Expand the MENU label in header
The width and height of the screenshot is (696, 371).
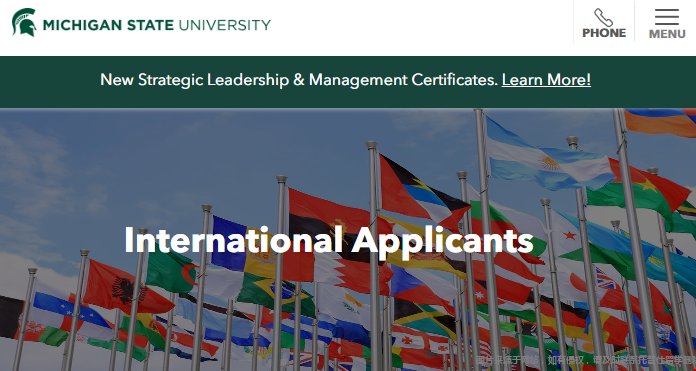click(667, 34)
